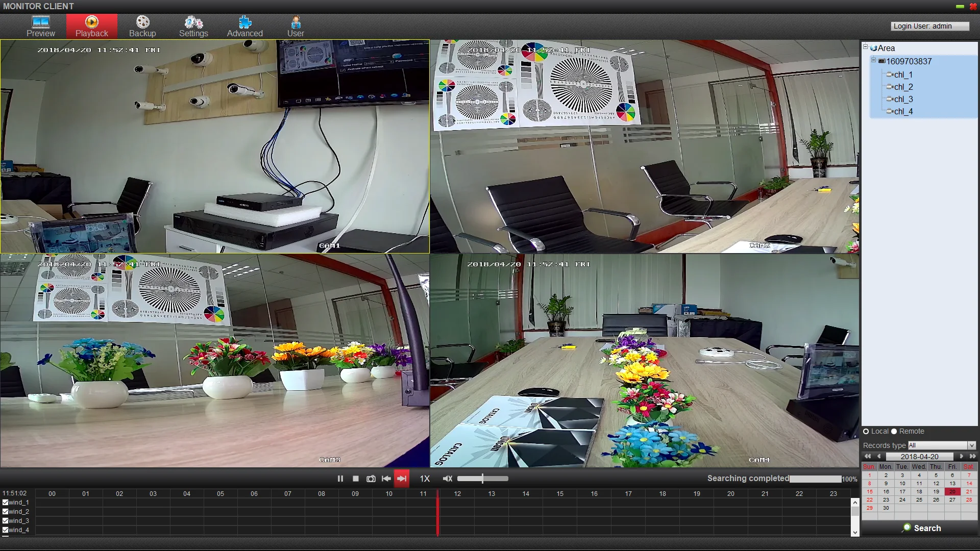Jump to the previous frame

[x=386, y=479]
